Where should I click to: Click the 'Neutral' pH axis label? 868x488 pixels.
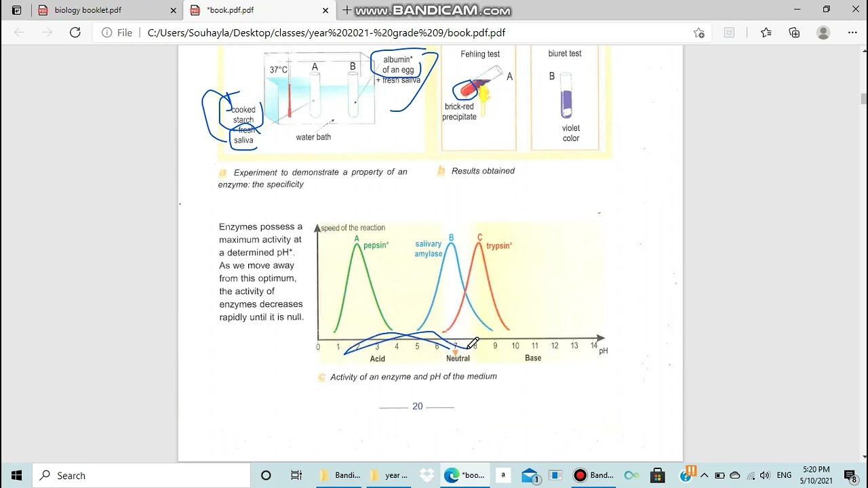458,358
